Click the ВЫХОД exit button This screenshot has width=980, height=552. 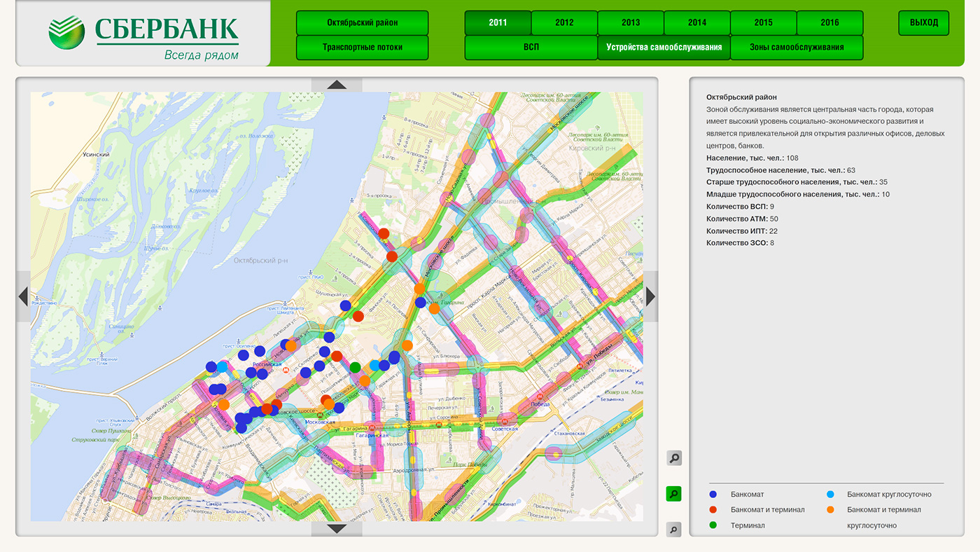pyautogui.click(x=924, y=22)
